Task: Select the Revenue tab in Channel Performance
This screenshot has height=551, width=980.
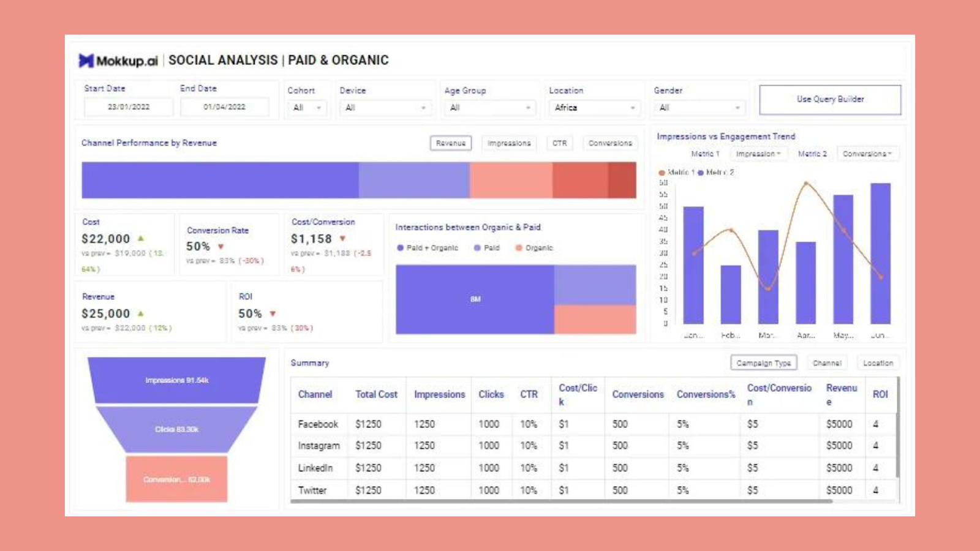Action: (451, 143)
